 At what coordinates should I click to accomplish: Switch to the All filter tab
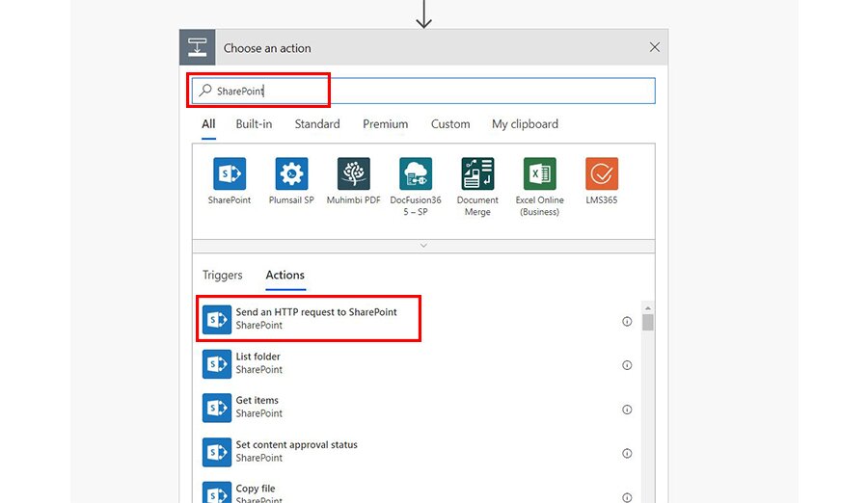click(208, 124)
